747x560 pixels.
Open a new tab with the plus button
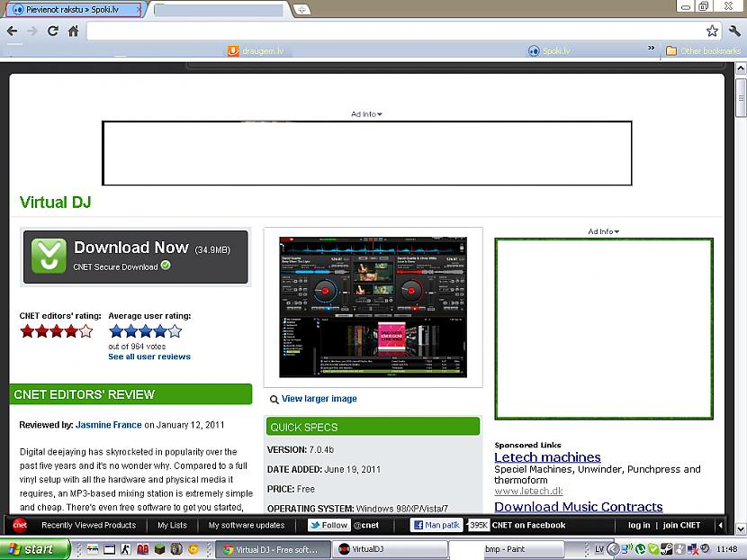[301, 10]
